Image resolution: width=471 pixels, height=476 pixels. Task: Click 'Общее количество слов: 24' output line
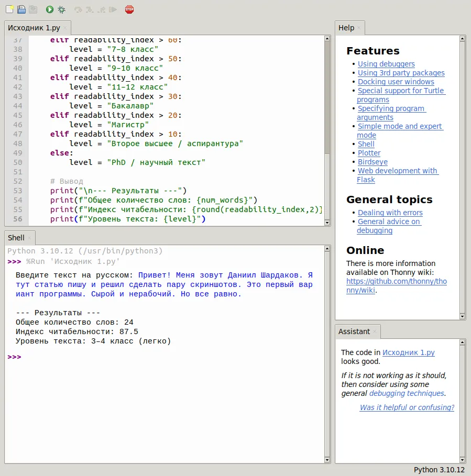(74, 322)
